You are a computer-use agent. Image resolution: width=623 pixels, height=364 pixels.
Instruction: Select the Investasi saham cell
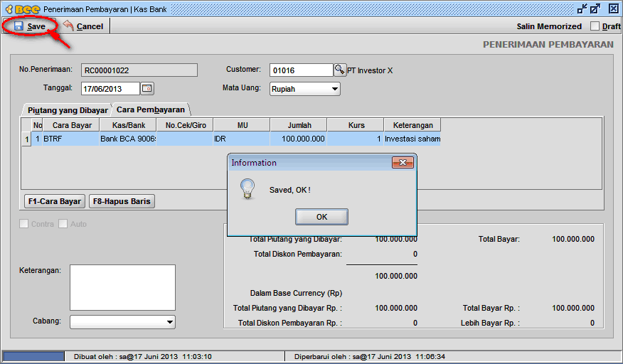(412, 139)
